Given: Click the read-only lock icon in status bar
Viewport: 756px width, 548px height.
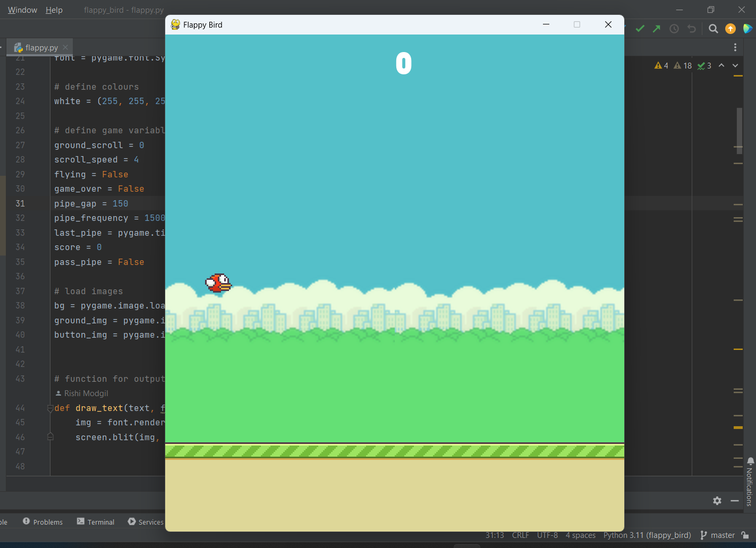Looking at the screenshot, I should [745, 535].
